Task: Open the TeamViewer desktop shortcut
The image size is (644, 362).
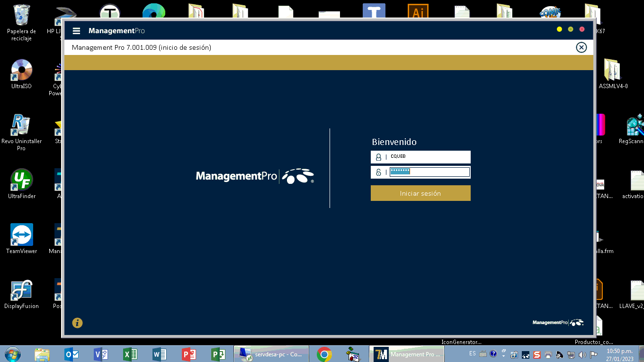Action: pos(22,235)
